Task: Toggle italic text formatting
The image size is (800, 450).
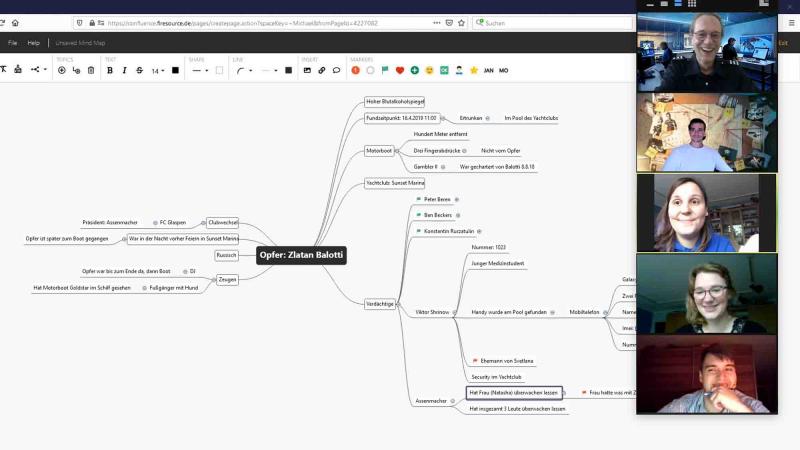Action: (x=124, y=70)
